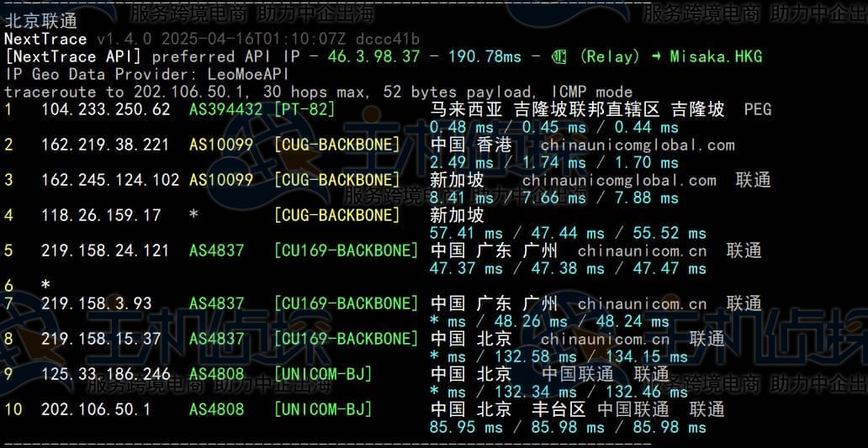Click 马来西亚 location on hop 1
Viewport: 868px width, 448px height.
point(466,109)
